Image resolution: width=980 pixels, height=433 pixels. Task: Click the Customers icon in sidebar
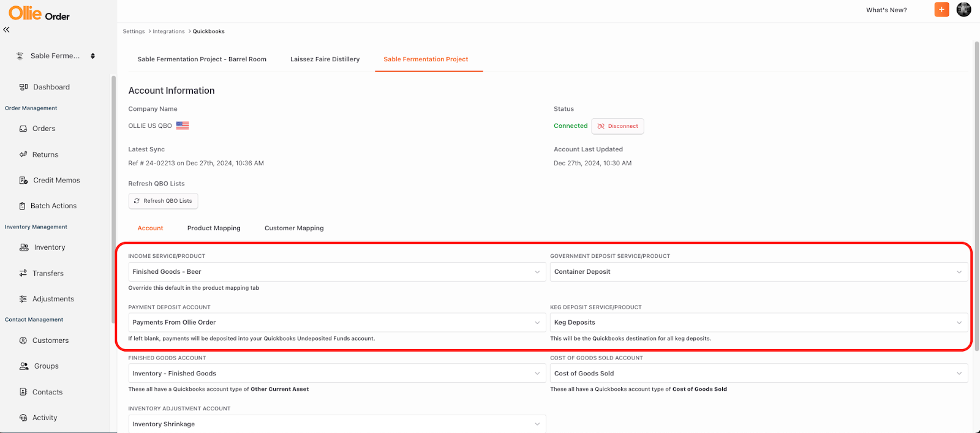[23, 341]
